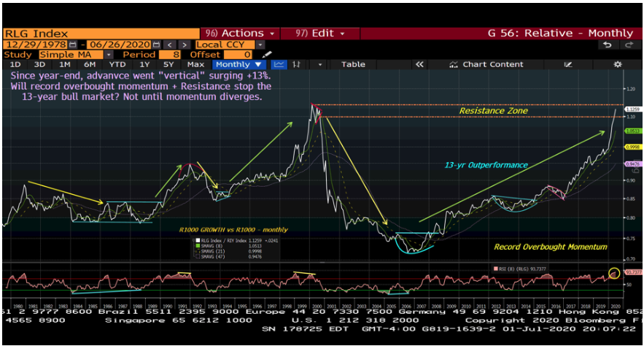Open chart settings gear icon

(617, 64)
